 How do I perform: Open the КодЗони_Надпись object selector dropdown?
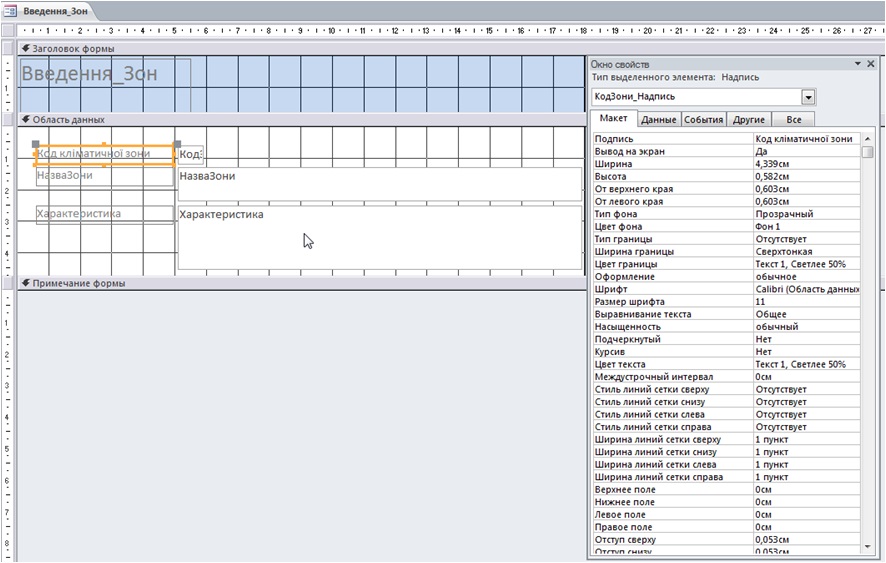click(x=808, y=97)
